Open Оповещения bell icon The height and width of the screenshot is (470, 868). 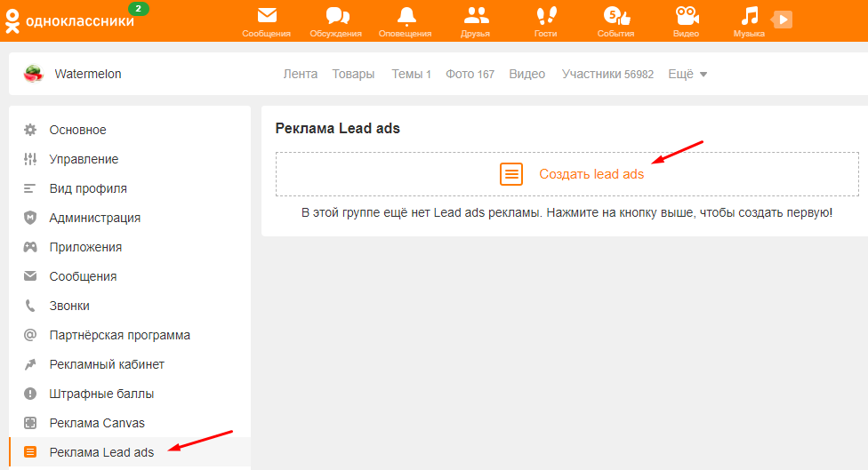(x=406, y=16)
